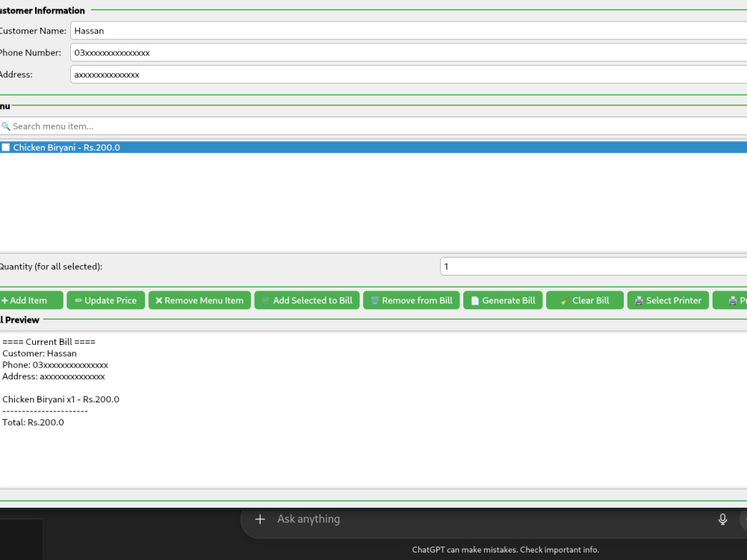Click Address line in bill preview
This screenshot has width=747, height=560.
(53, 376)
